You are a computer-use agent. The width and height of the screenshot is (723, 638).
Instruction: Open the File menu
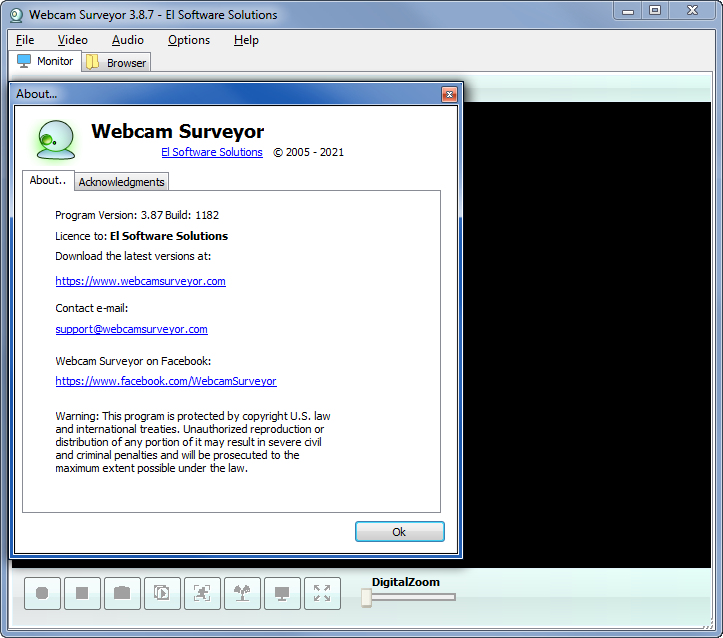(x=25, y=40)
